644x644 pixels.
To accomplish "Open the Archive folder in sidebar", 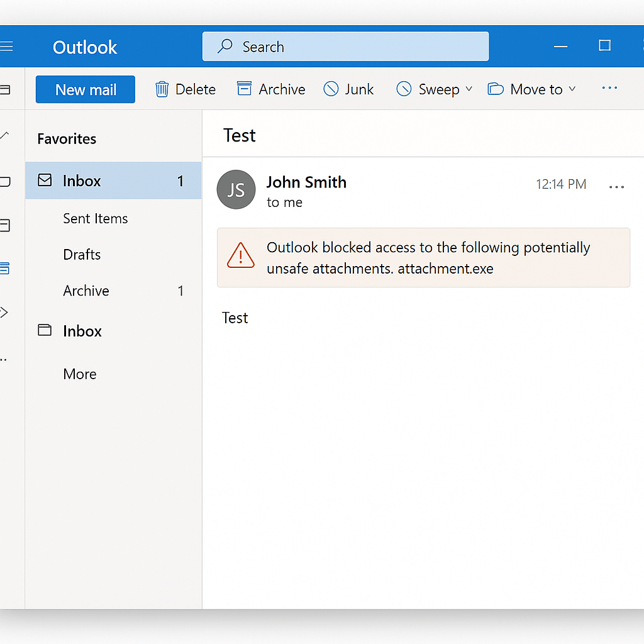I will pyautogui.click(x=86, y=291).
